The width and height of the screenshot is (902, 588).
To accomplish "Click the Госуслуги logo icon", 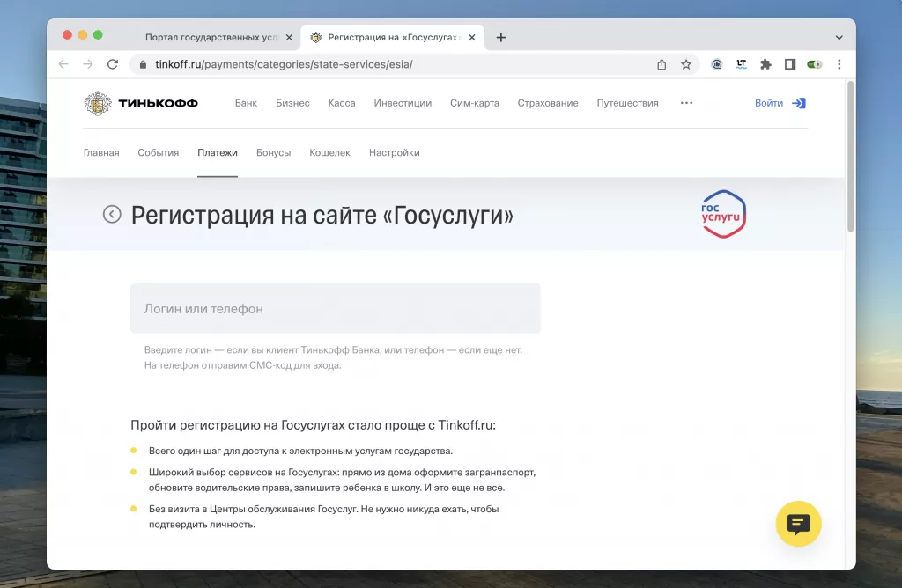I will pos(722,213).
